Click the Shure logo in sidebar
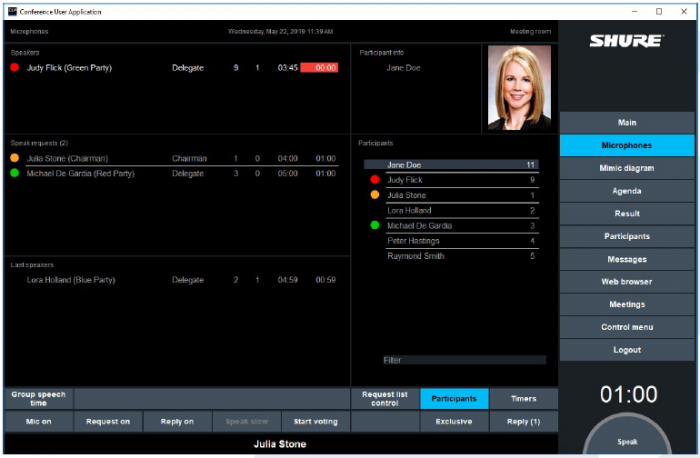This screenshot has height=458, width=700. coord(626,41)
